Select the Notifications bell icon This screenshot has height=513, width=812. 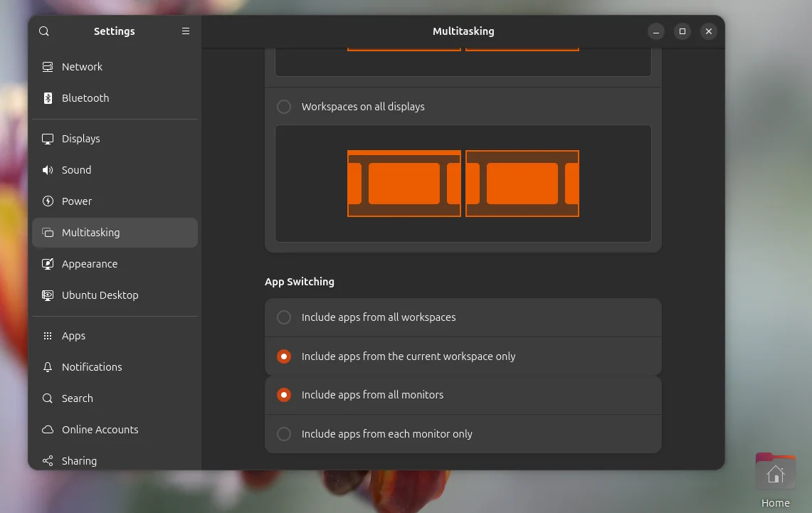click(x=47, y=366)
